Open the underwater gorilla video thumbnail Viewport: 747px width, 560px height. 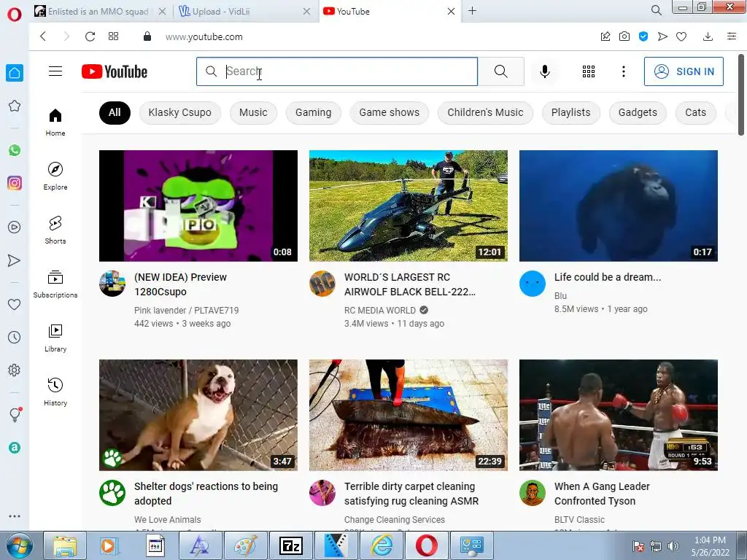(619, 206)
